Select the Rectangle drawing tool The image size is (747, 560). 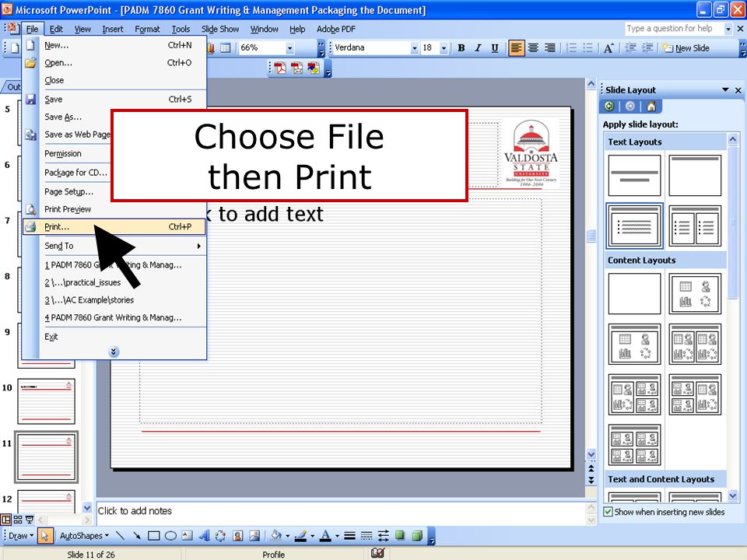[x=153, y=536]
